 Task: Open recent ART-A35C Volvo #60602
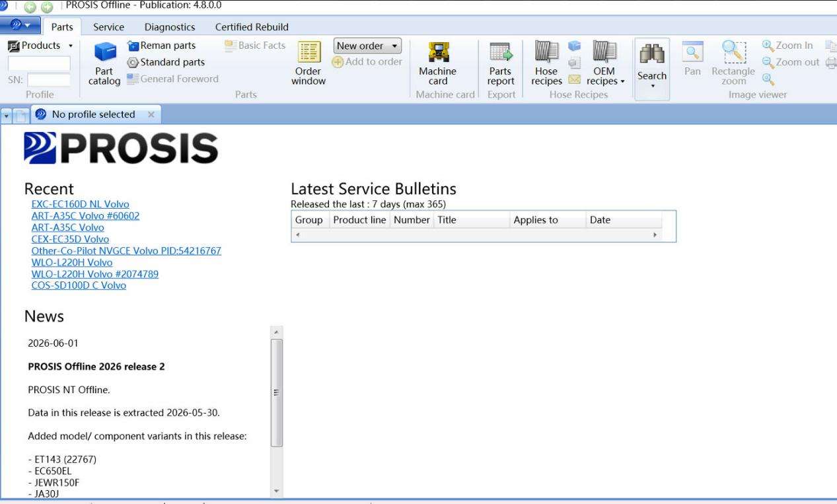85,216
